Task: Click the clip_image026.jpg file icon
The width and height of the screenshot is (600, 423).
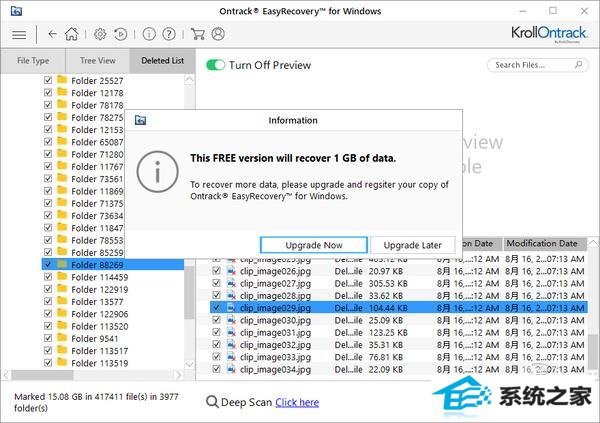Action: 231,271
